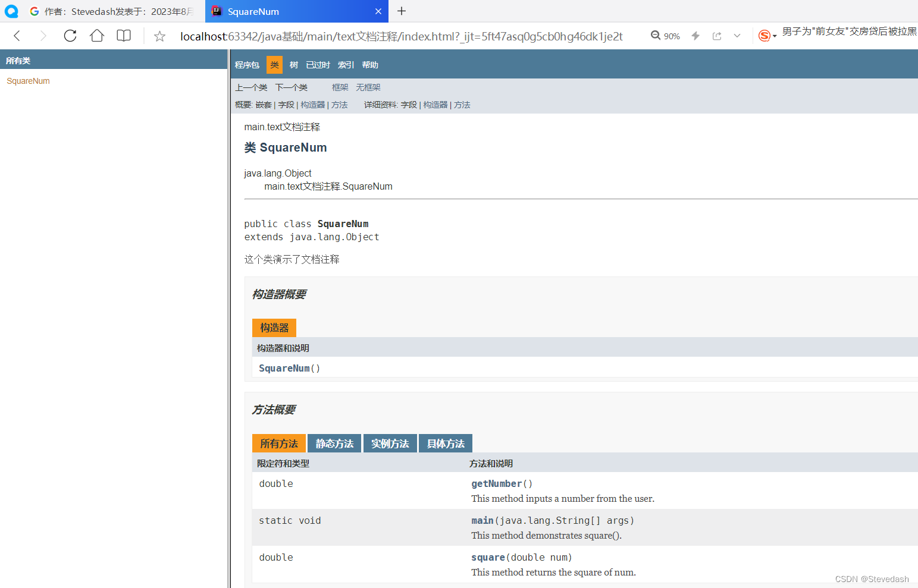
Task: Click the 无框架 link
Action: [368, 87]
